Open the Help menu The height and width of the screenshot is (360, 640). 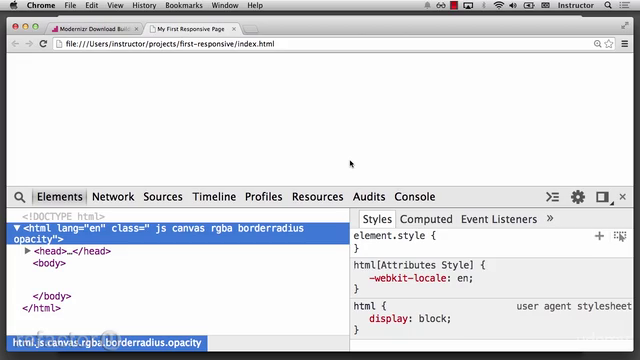click(x=255, y=5)
